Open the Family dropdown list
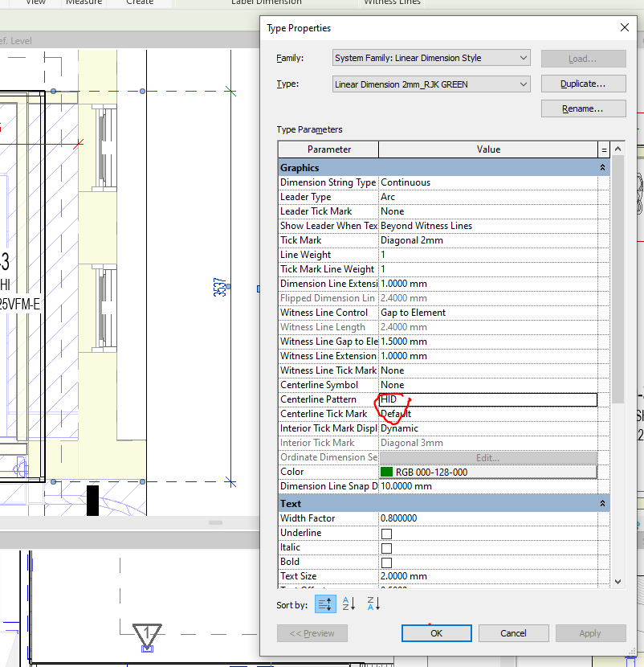 [x=431, y=58]
